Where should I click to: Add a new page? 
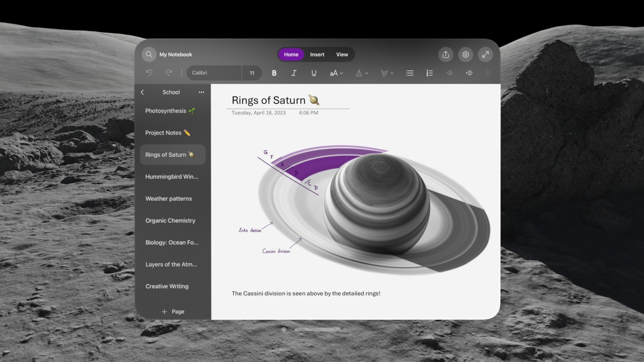[173, 311]
